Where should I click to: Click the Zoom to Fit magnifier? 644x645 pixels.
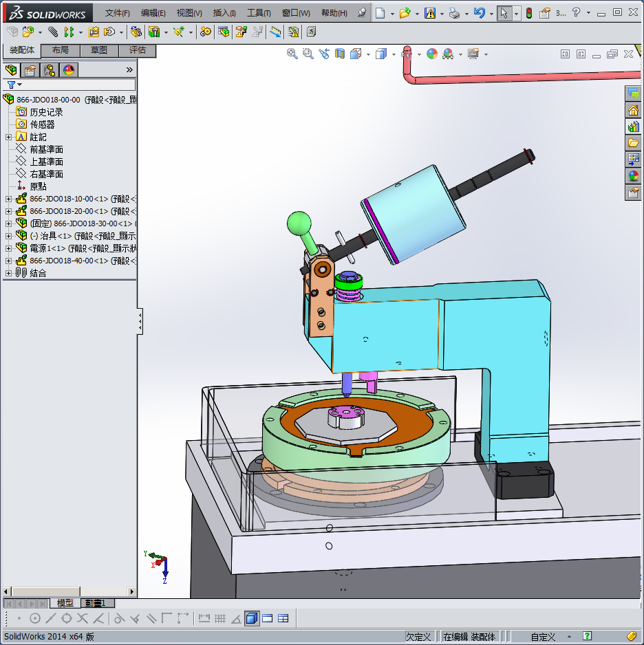[292, 54]
